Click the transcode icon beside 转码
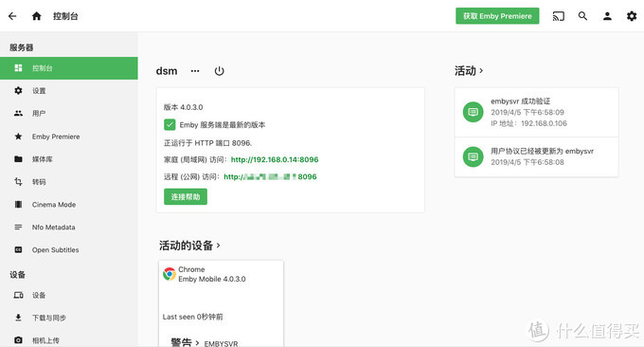644x347 pixels. [18, 181]
